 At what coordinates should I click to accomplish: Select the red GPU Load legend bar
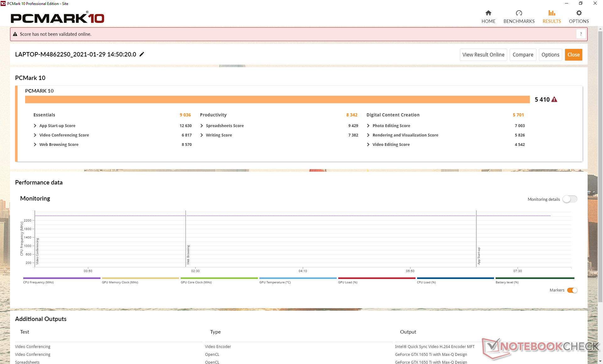coord(376,278)
